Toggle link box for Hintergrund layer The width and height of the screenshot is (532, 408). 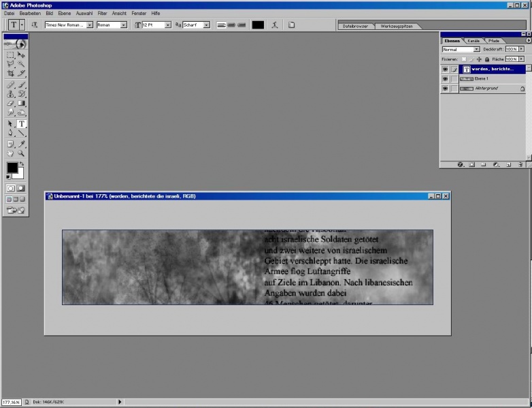point(454,89)
